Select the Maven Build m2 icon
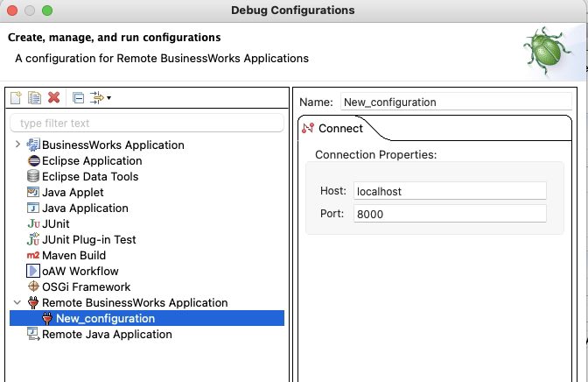Screen dimensions: 588x382 coord(33,256)
